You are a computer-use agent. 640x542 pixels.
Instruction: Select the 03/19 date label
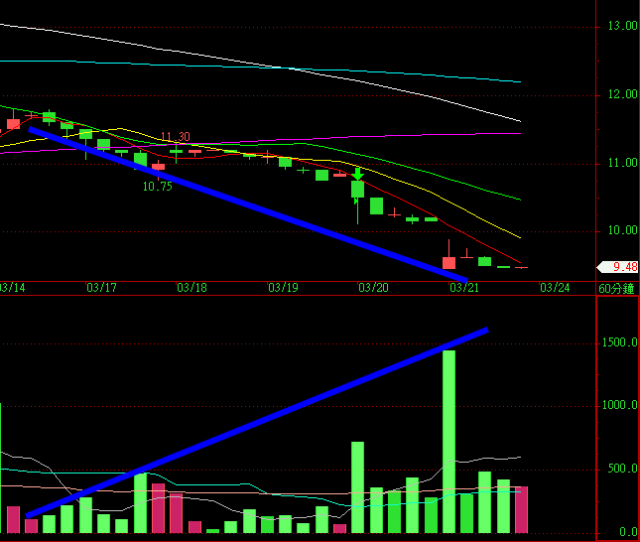pyautogui.click(x=283, y=288)
